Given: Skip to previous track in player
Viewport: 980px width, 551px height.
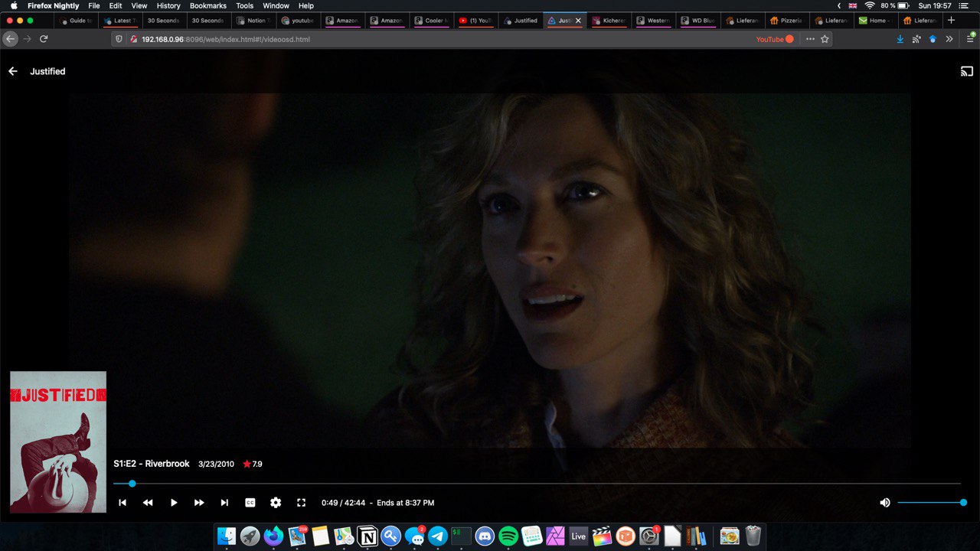Looking at the screenshot, I should pyautogui.click(x=122, y=503).
